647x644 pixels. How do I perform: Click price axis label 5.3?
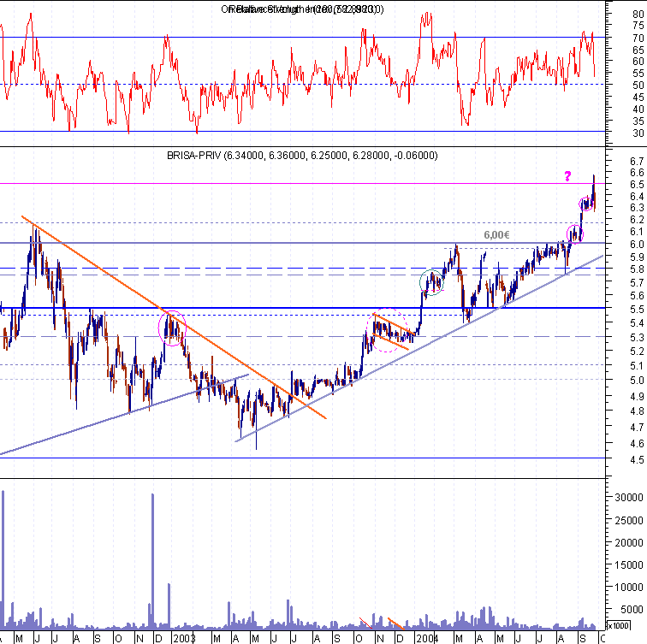(637, 337)
